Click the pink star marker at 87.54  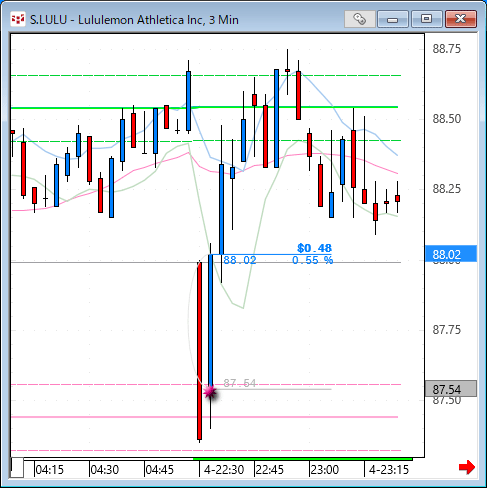pyautogui.click(x=210, y=392)
